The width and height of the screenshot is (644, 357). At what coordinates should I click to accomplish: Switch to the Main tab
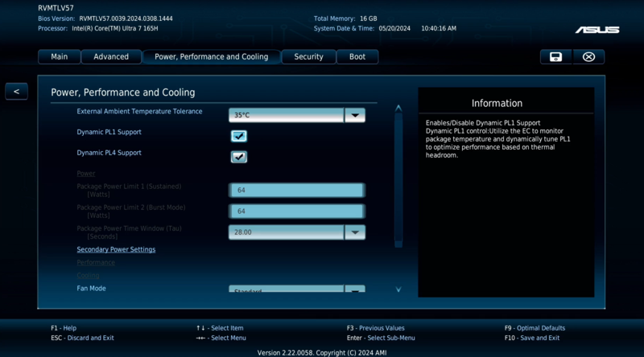pyautogui.click(x=59, y=56)
